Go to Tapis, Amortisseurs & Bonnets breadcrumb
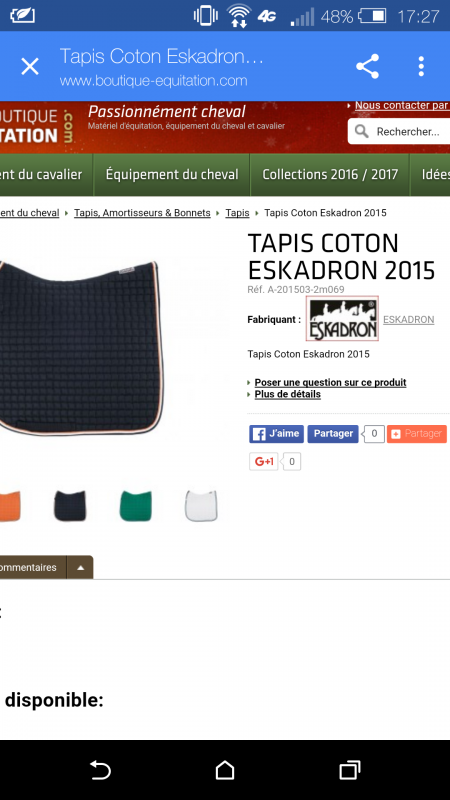The image size is (450, 800). click(142, 213)
